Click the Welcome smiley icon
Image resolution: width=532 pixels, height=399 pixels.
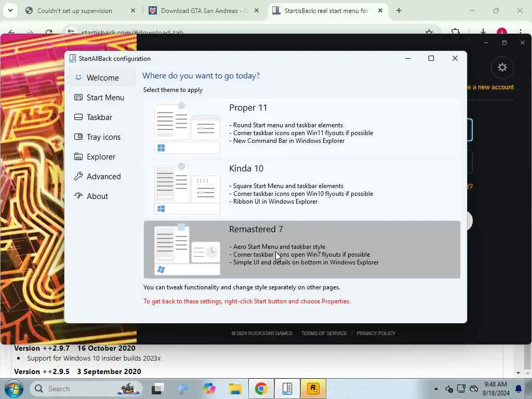pyautogui.click(x=78, y=77)
